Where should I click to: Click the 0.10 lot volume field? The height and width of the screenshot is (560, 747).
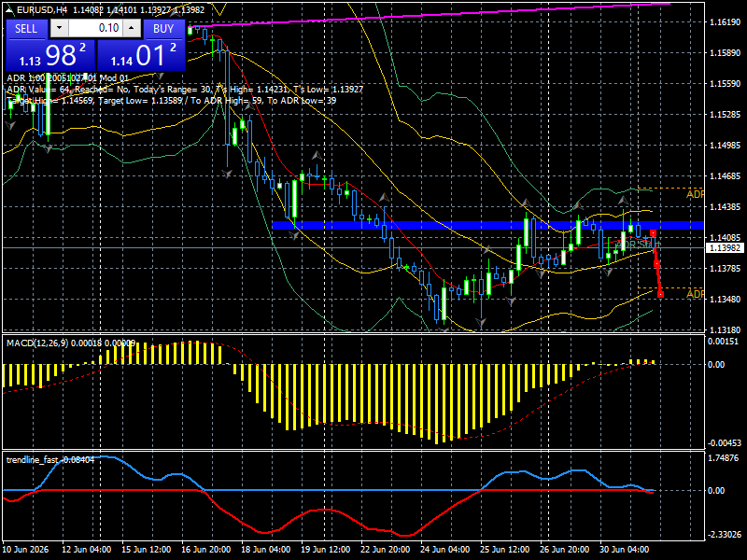tap(95, 28)
